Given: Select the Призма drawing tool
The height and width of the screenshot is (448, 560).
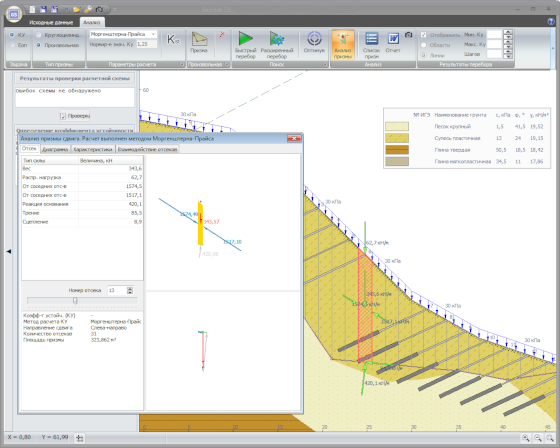Looking at the screenshot, I should click(x=199, y=43).
